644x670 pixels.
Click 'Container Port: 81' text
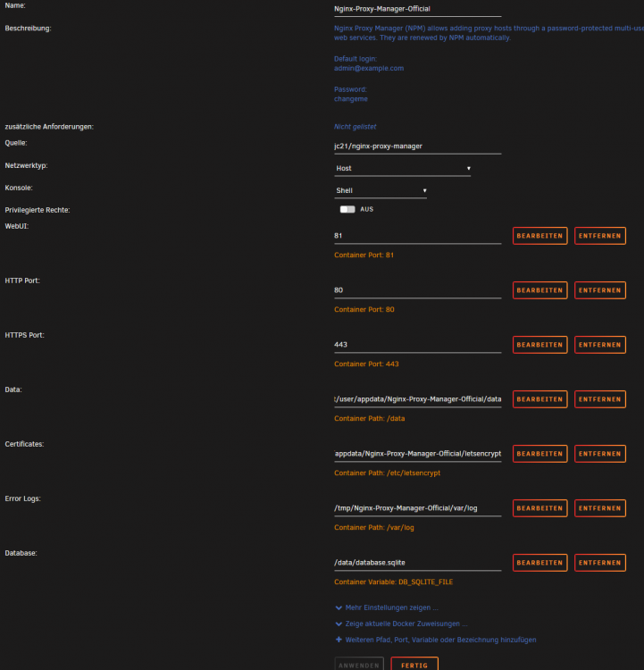click(x=364, y=255)
